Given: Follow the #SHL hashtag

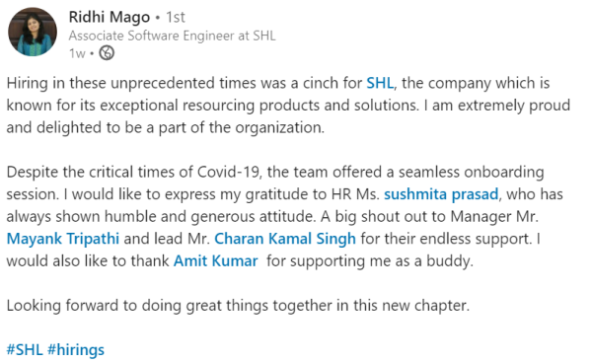Looking at the screenshot, I should coord(25,349).
